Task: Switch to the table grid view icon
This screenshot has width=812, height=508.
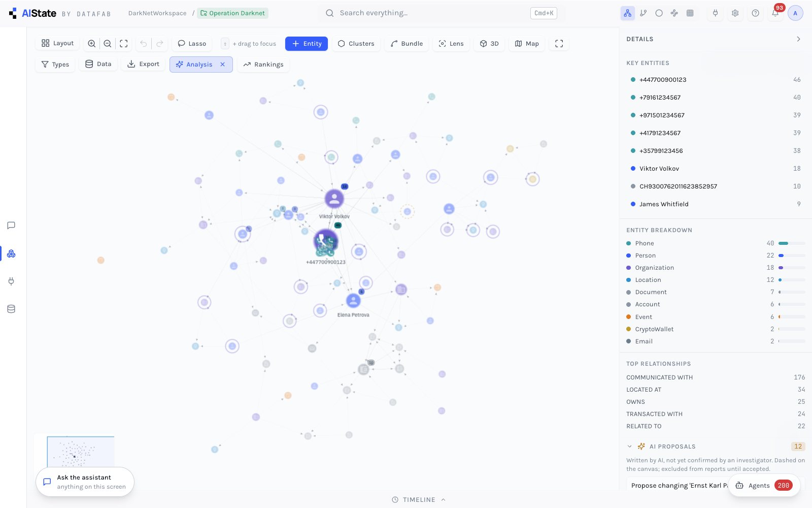Action: coord(690,13)
